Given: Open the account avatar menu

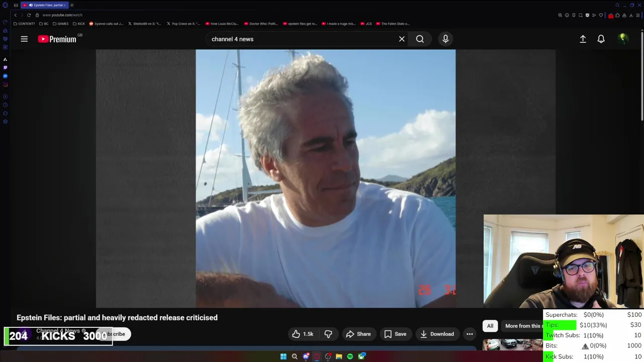Looking at the screenshot, I should pyautogui.click(x=623, y=38).
